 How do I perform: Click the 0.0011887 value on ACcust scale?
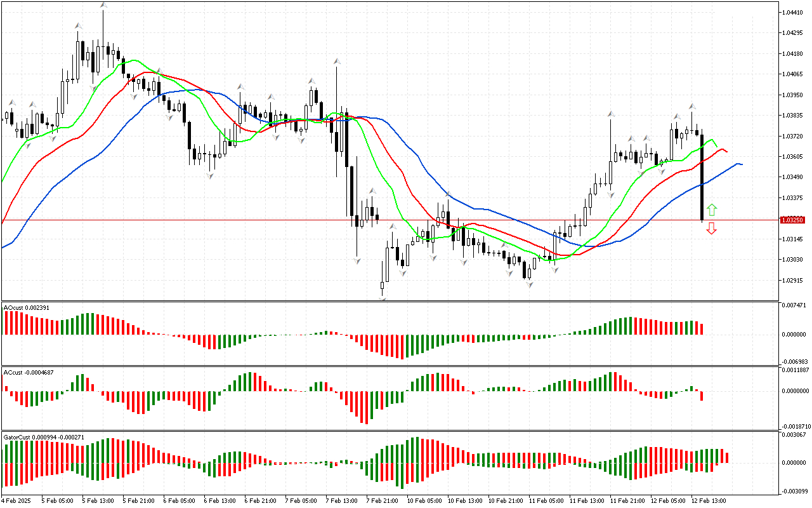(794, 370)
